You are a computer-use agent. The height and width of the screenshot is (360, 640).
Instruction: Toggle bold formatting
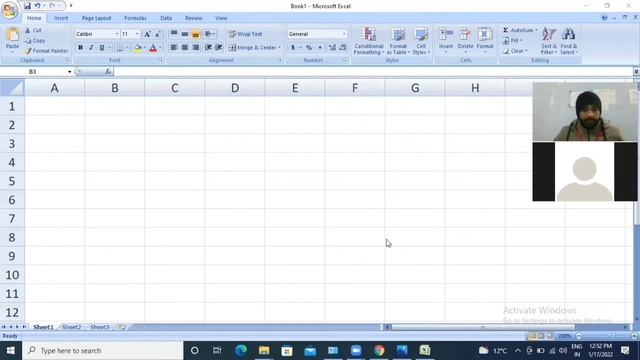[80, 48]
